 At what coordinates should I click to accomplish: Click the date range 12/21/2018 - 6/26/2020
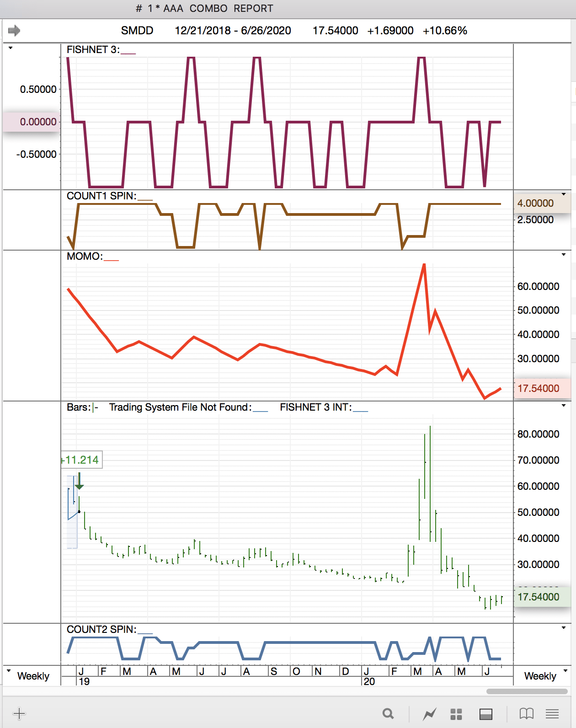(233, 31)
